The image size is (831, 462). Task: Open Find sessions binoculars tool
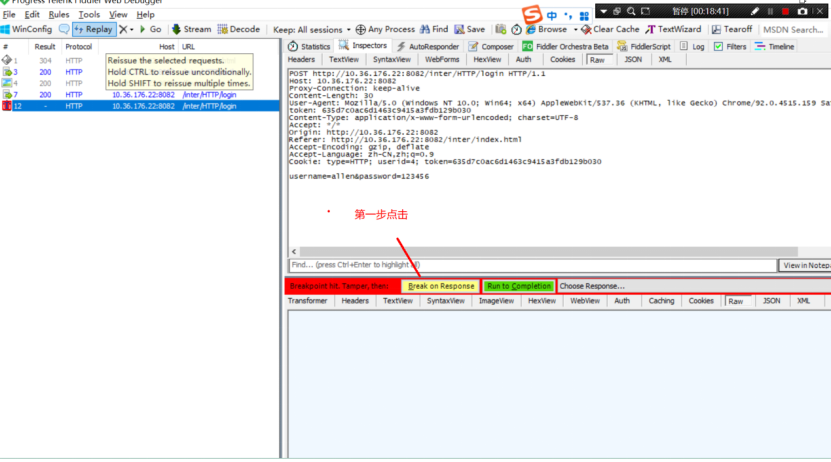[x=434, y=29]
